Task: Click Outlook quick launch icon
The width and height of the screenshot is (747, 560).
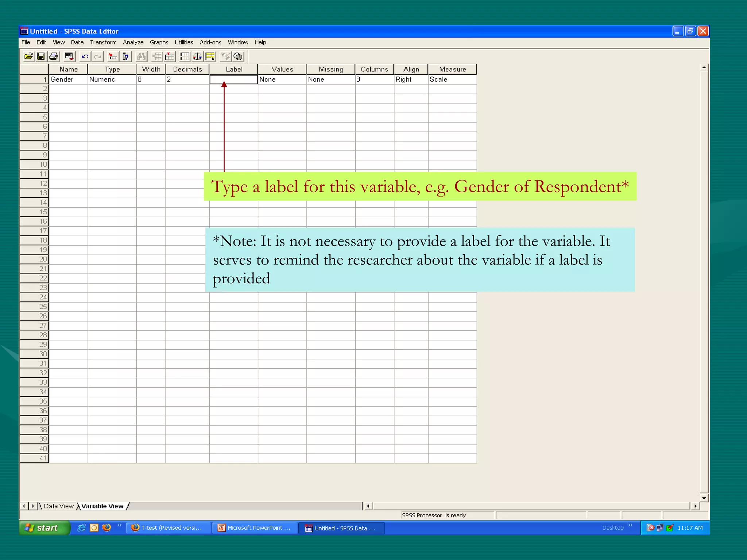Action: click(94, 528)
